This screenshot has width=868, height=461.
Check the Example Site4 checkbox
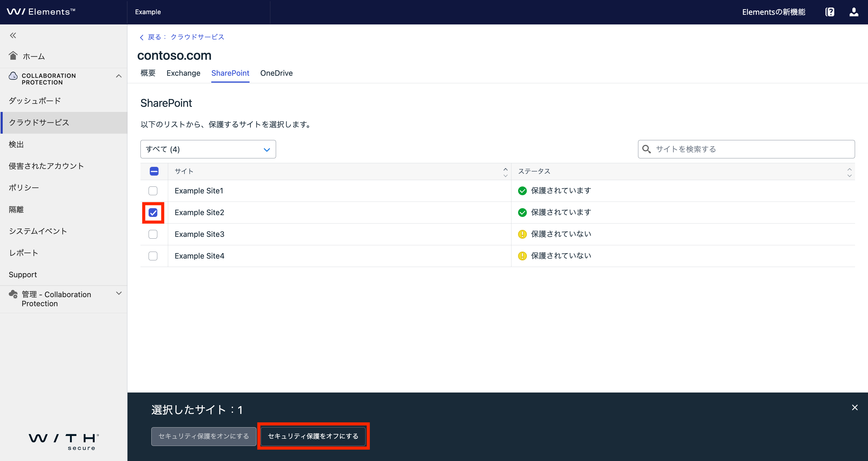[153, 256]
